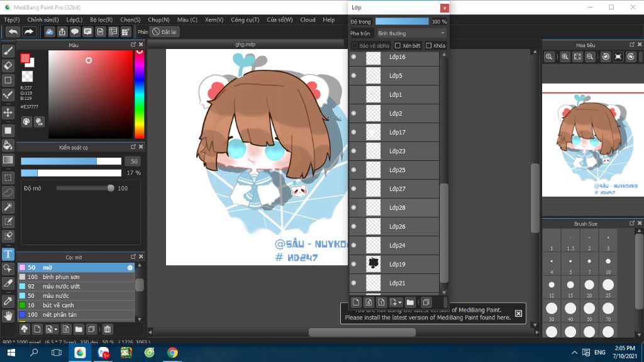
Task: Hide layer Lớp19
Action: [x=353, y=264]
